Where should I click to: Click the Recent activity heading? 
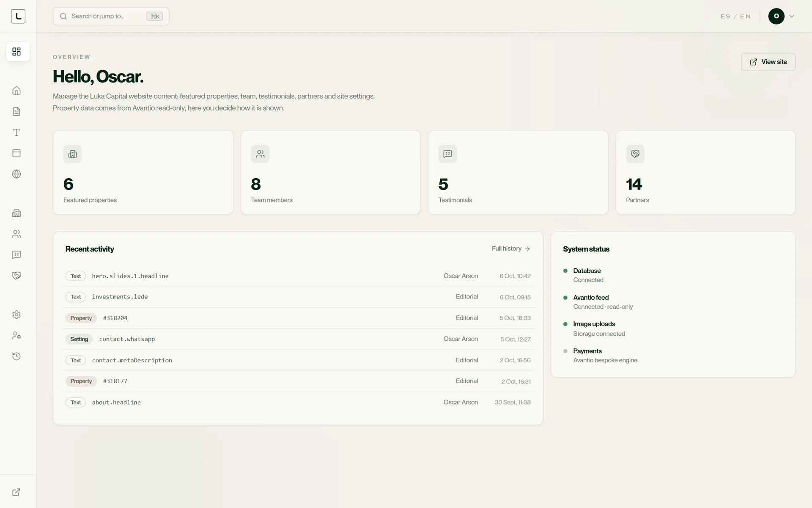tap(90, 249)
